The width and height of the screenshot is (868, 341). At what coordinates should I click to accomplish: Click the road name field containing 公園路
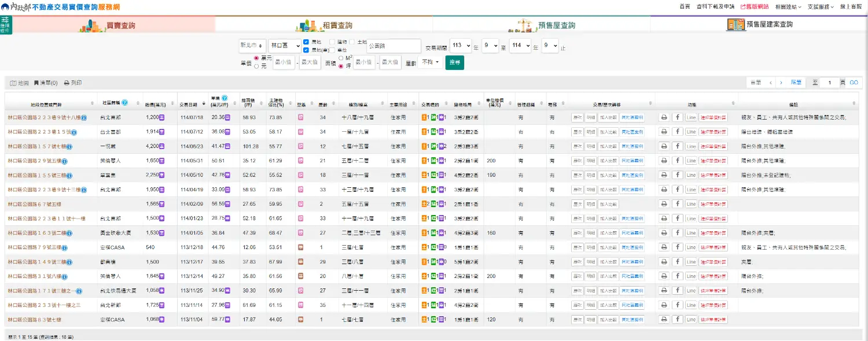pos(393,46)
